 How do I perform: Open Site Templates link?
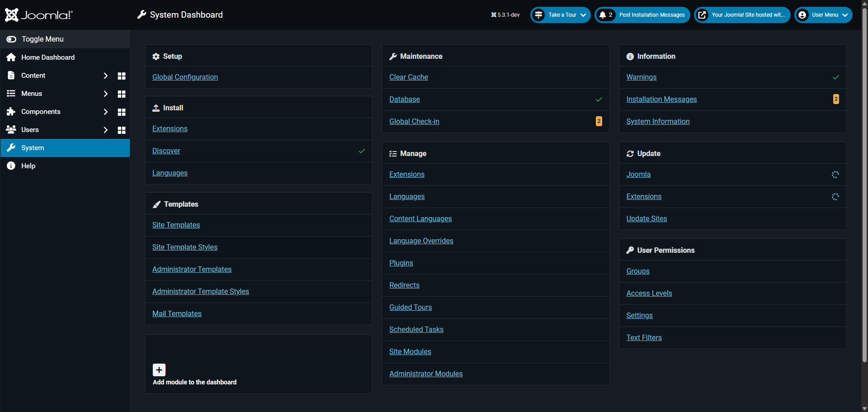[176, 225]
